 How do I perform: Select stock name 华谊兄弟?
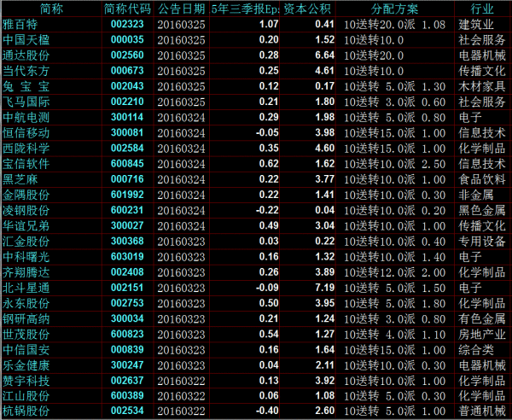point(26,226)
